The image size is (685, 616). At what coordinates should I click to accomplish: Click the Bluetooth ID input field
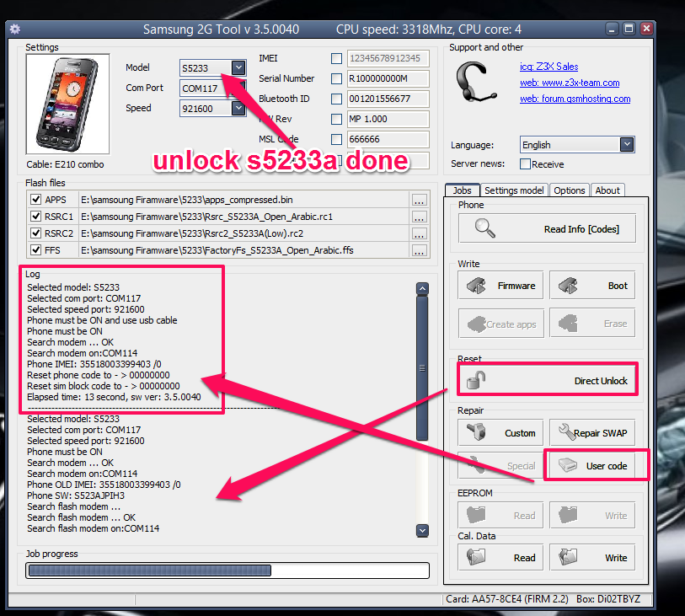pos(388,99)
